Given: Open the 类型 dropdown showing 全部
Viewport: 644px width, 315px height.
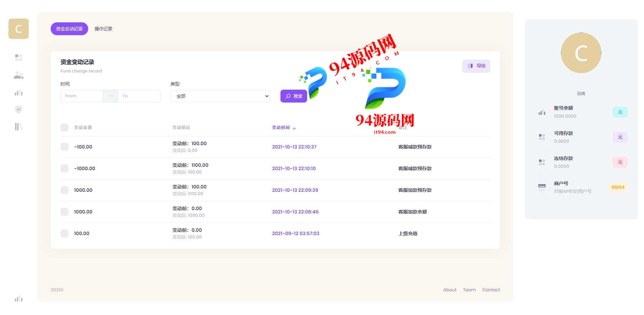Looking at the screenshot, I should (220, 96).
